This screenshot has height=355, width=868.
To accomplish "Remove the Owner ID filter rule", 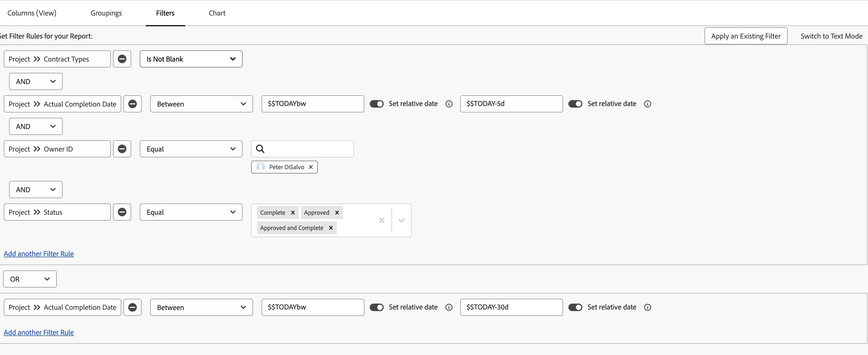I will pyautogui.click(x=122, y=149).
